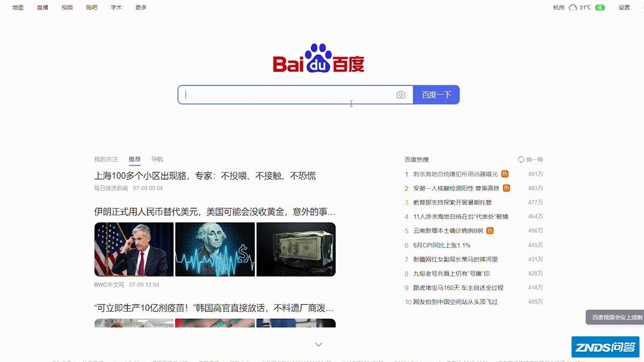The image size is (644, 362).
Task: Click the Baidu logo
Action: point(318,58)
